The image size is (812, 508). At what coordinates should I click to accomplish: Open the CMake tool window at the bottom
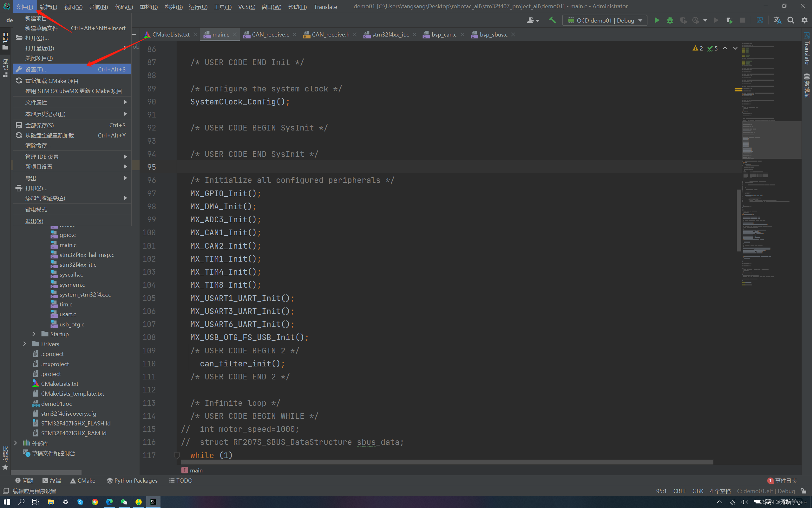[x=82, y=480]
